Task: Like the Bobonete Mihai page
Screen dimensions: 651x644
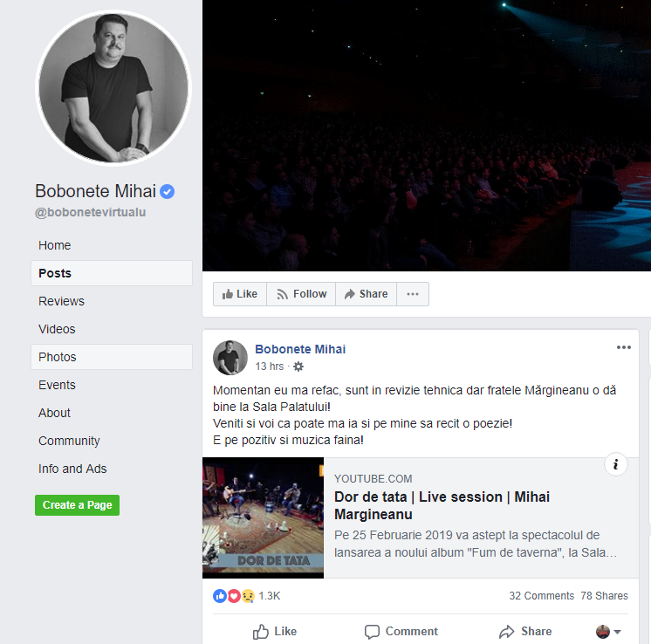Action: 239,294
